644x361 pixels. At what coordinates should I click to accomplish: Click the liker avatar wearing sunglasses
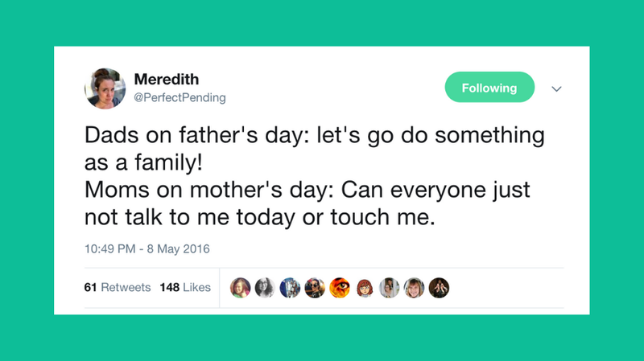[315, 288]
